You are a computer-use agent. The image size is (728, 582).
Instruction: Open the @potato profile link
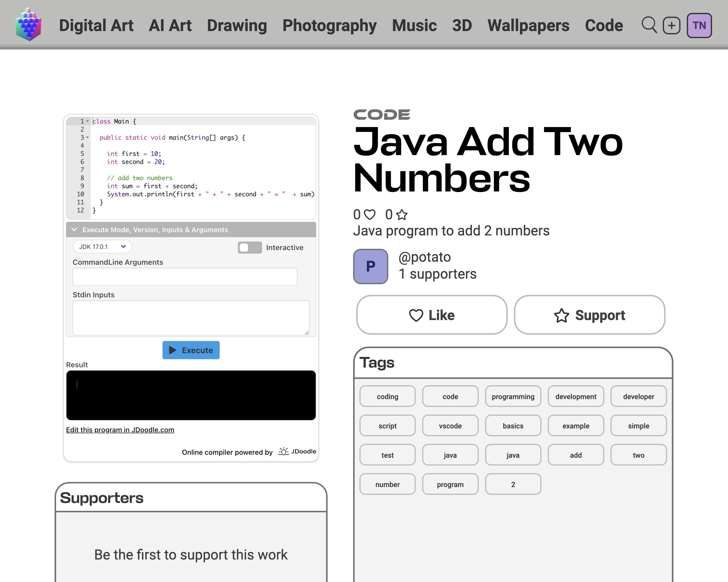pyautogui.click(x=424, y=257)
